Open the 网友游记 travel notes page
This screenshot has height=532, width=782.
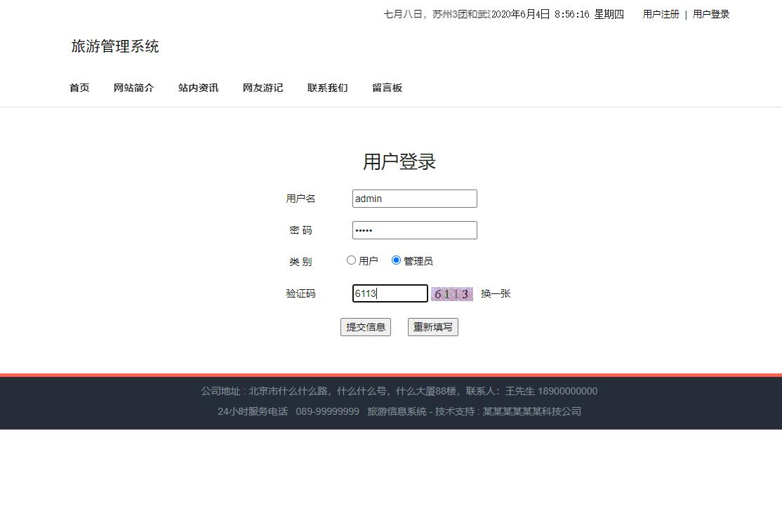(x=263, y=87)
